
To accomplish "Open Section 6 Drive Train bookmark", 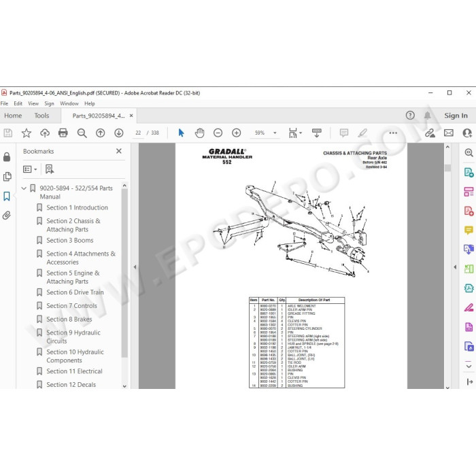I will pos(75,292).
